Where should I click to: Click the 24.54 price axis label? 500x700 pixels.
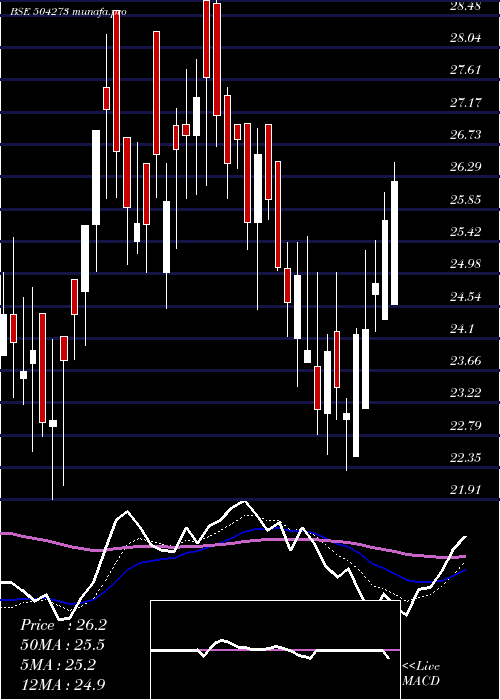(466, 296)
